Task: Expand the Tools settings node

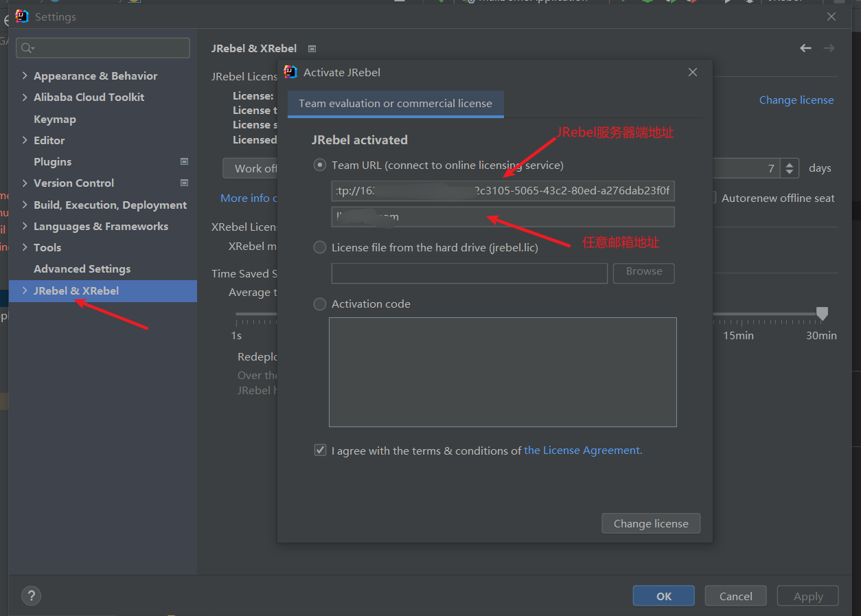Action: (x=25, y=247)
